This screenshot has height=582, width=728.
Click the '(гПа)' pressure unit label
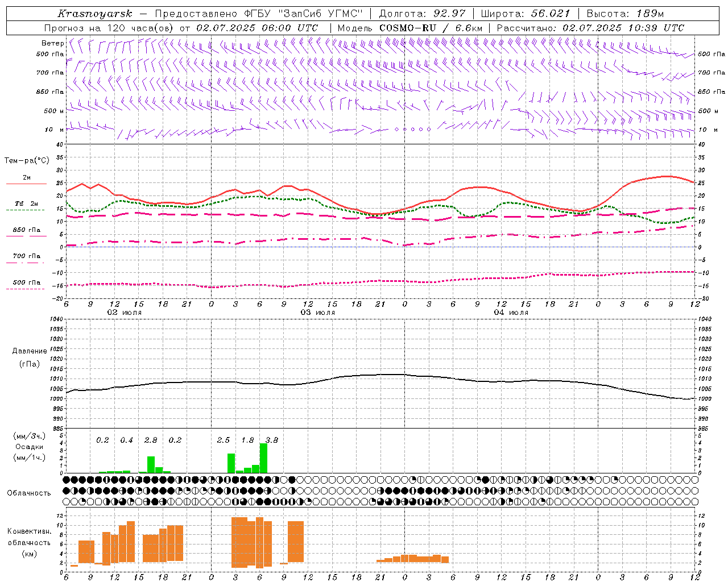[30, 364]
